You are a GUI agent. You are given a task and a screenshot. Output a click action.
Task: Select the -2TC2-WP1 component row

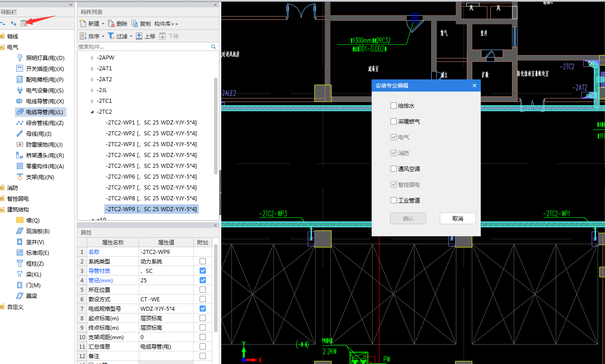(x=151, y=123)
